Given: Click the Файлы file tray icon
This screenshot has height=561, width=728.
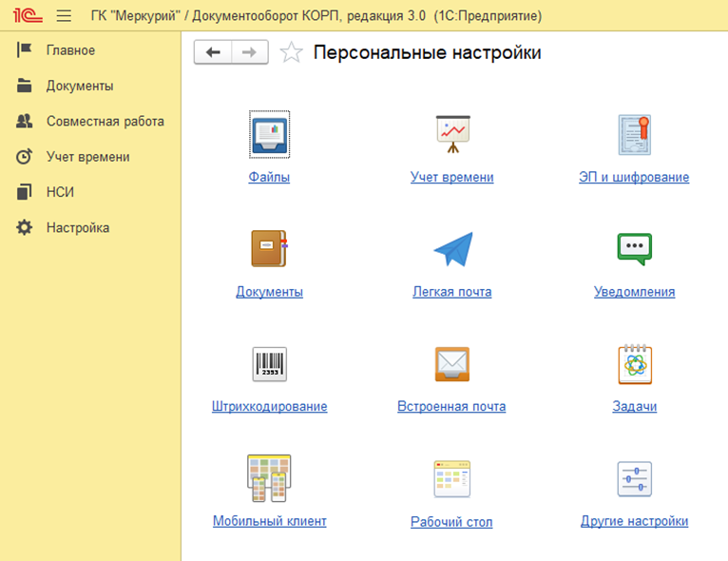Looking at the screenshot, I should coord(269,135).
